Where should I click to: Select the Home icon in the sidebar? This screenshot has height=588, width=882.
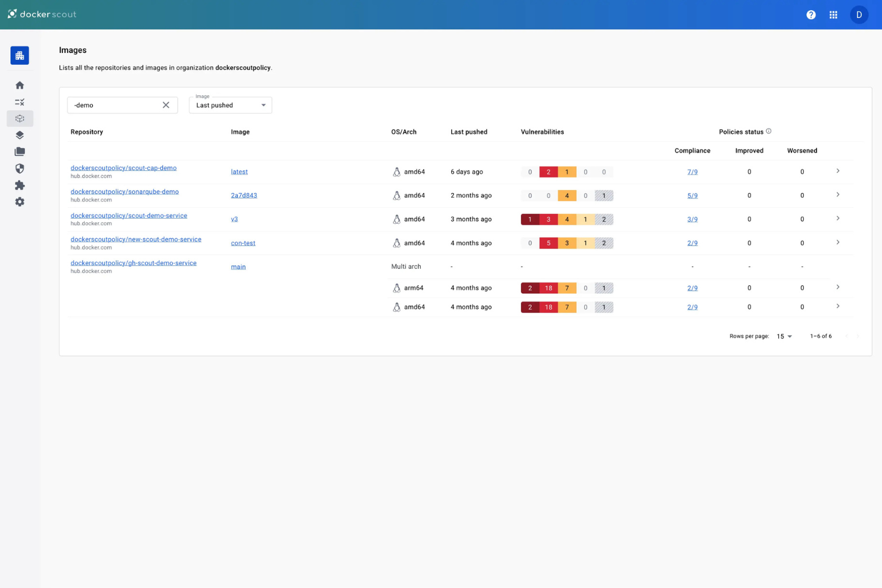coord(20,85)
